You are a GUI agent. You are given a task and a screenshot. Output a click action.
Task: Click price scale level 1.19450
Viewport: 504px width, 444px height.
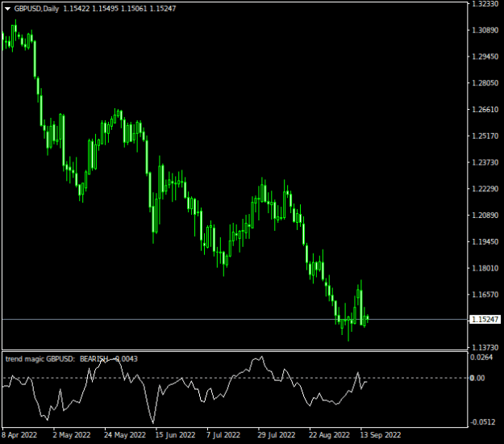click(485, 241)
